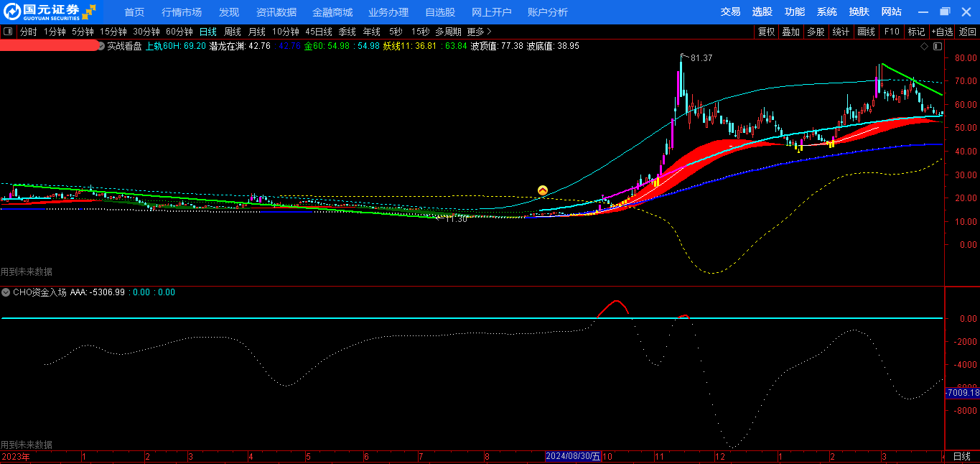Expand 更多 period options
Image resolution: width=980 pixels, height=464 pixels.
(480, 32)
